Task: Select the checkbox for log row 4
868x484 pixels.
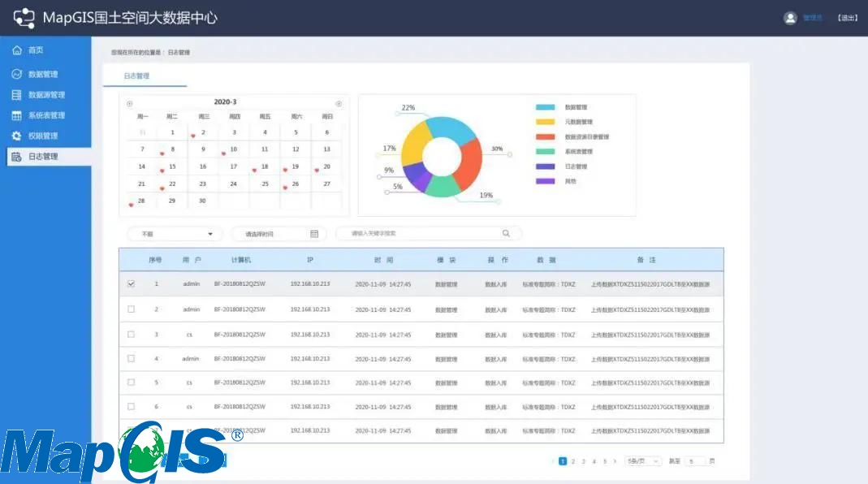Action: [x=132, y=358]
